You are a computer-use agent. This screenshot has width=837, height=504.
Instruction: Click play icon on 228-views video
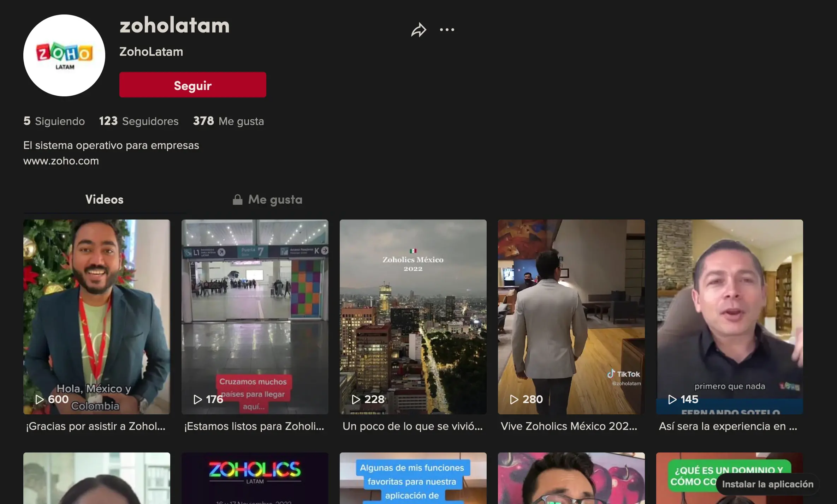tap(356, 399)
